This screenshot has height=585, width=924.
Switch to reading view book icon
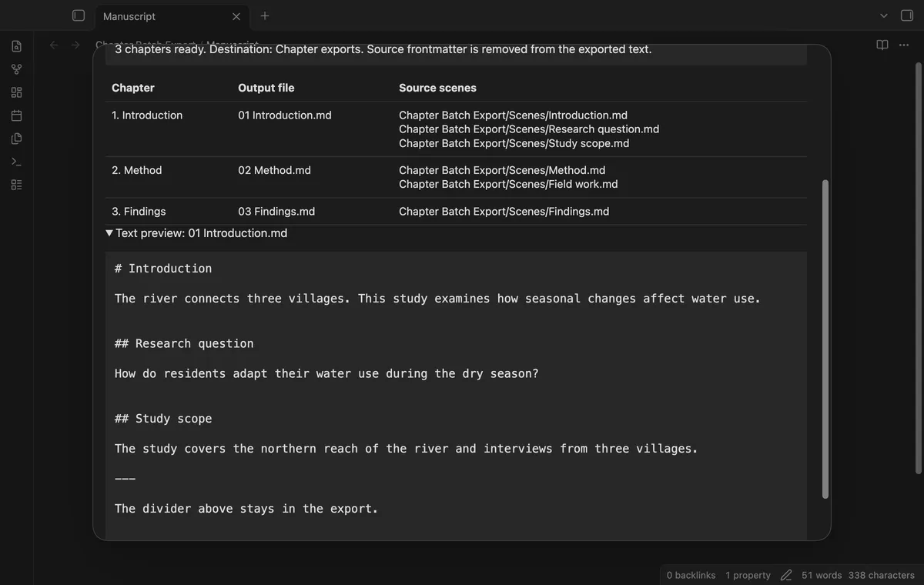tap(882, 45)
